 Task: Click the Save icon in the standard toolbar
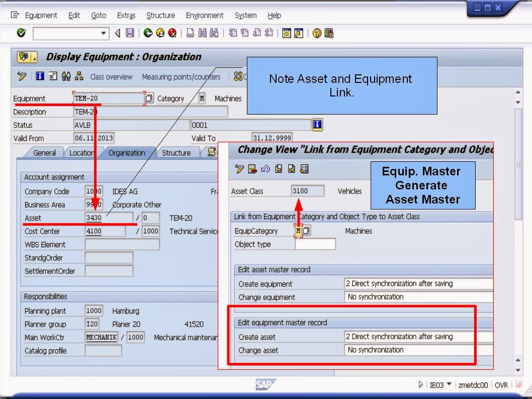click(x=130, y=34)
